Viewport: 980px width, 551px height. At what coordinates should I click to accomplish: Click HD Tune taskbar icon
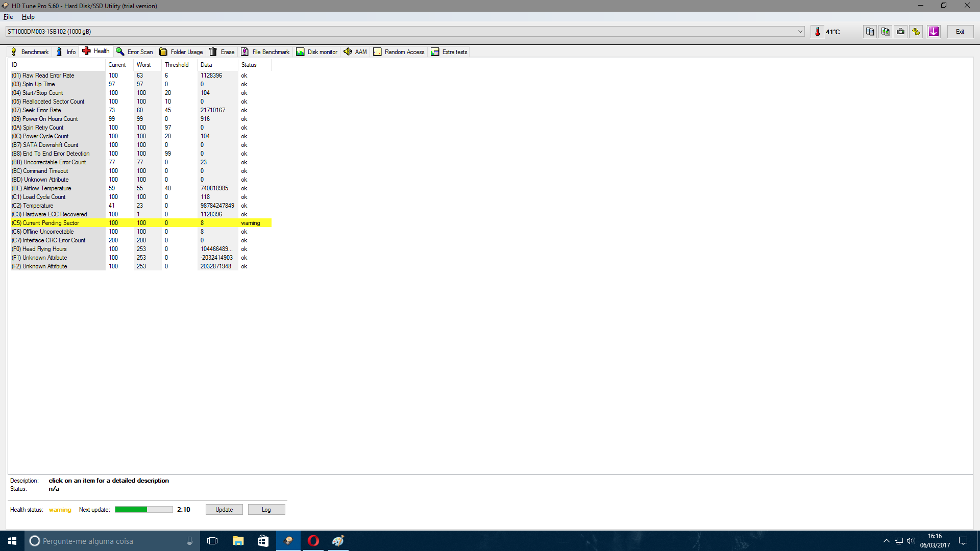tap(288, 541)
